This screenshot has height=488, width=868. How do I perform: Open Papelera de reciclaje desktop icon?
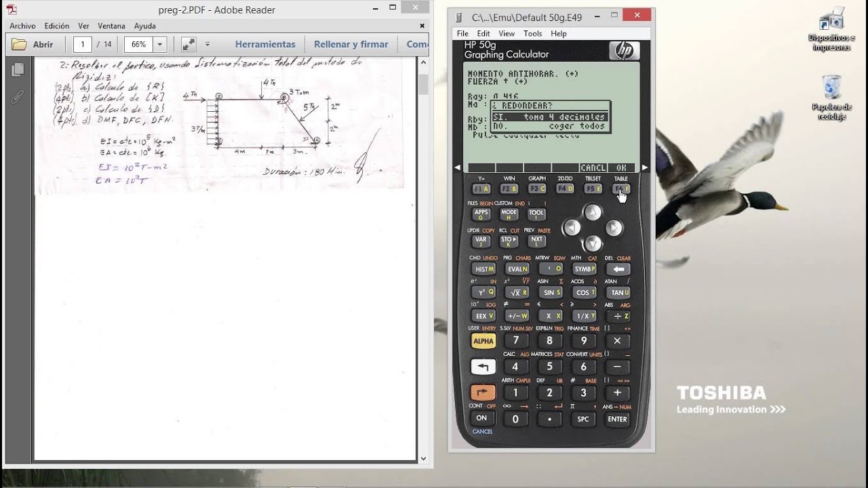pos(831,98)
